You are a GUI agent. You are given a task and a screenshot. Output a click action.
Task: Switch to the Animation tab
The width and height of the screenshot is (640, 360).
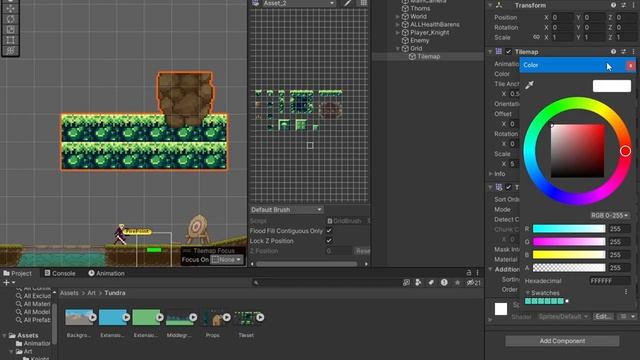[x=106, y=273]
